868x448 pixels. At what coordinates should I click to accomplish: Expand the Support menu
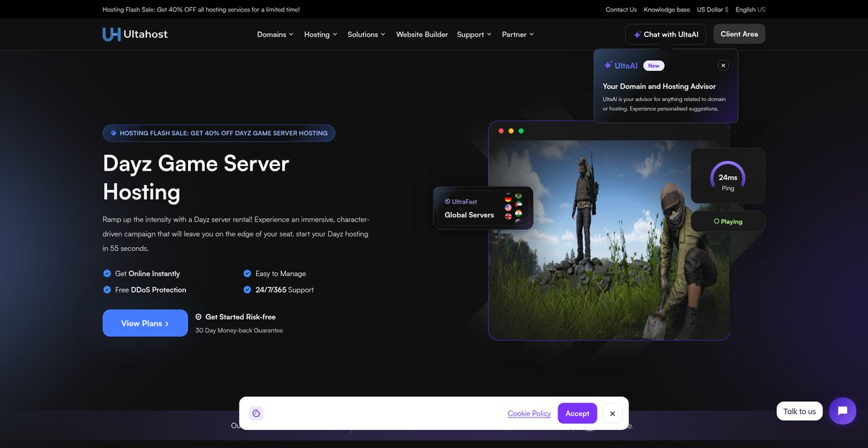[x=474, y=34]
